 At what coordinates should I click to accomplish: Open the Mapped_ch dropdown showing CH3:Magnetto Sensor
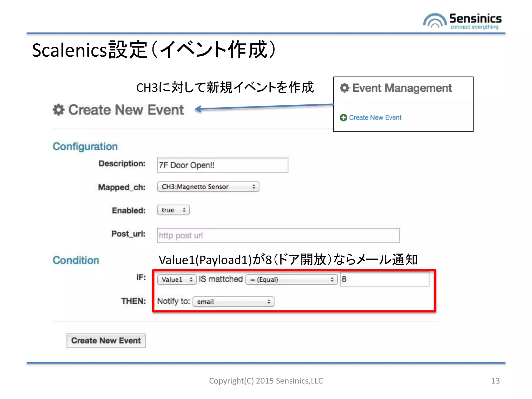[x=208, y=187]
